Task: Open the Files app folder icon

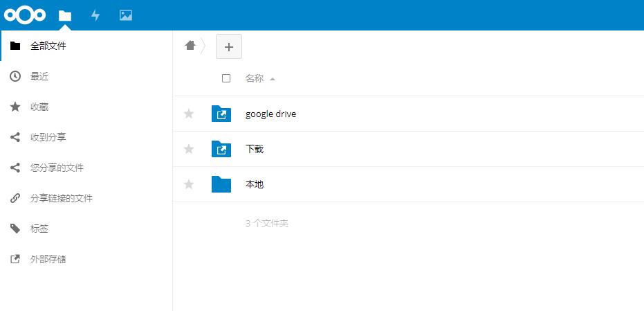Action: 65,16
